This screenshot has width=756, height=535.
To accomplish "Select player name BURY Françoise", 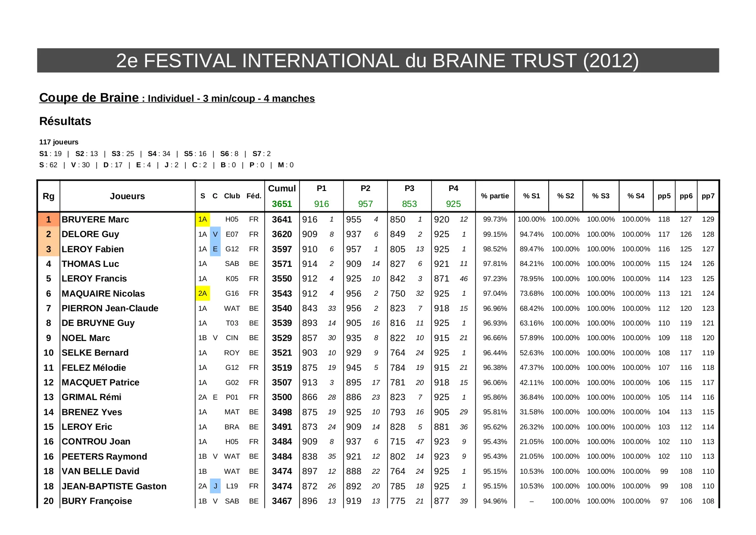I will point(97,501).
